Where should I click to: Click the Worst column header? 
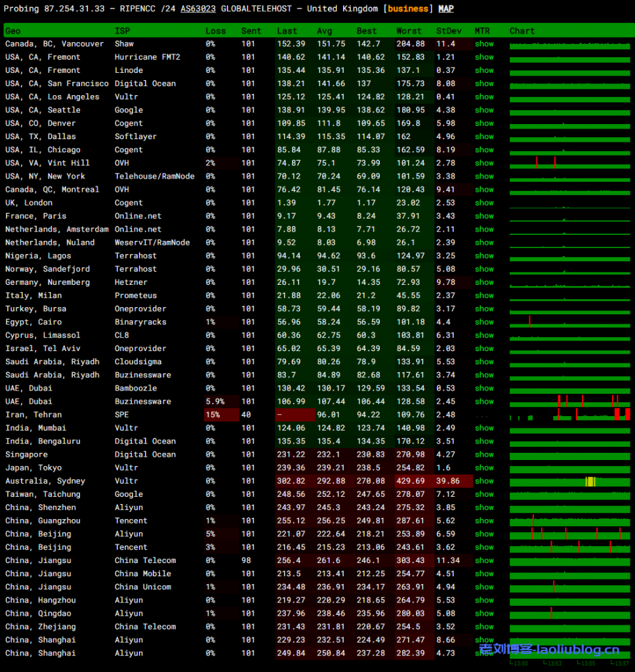[x=409, y=31]
